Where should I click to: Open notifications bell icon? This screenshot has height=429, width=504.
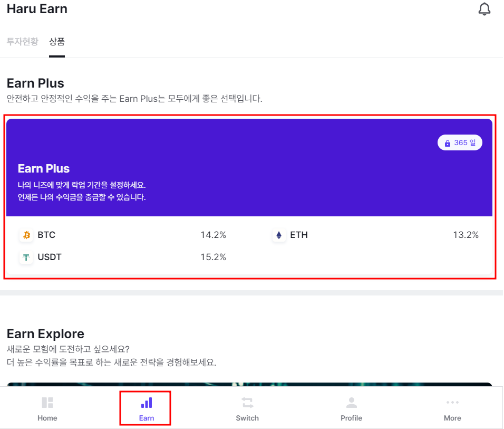[484, 9]
